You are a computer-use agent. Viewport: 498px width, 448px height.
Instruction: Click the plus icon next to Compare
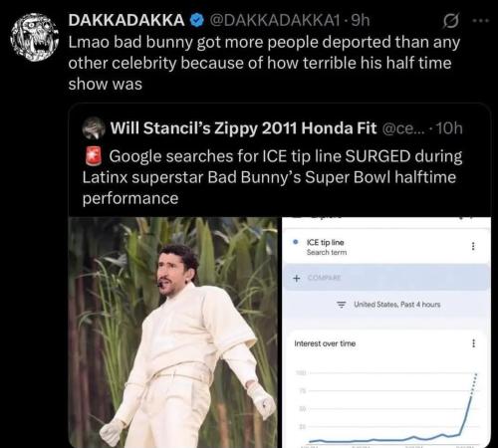point(297,278)
